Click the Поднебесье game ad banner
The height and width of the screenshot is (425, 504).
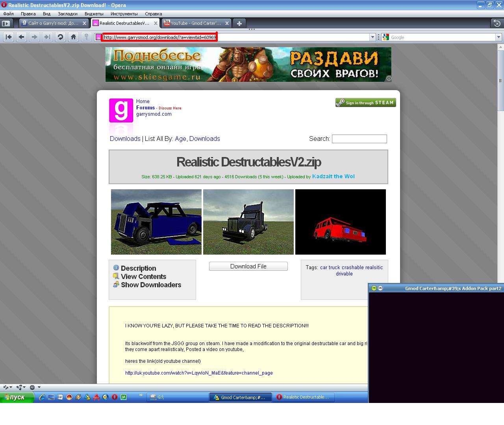click(x=248, y=65)
